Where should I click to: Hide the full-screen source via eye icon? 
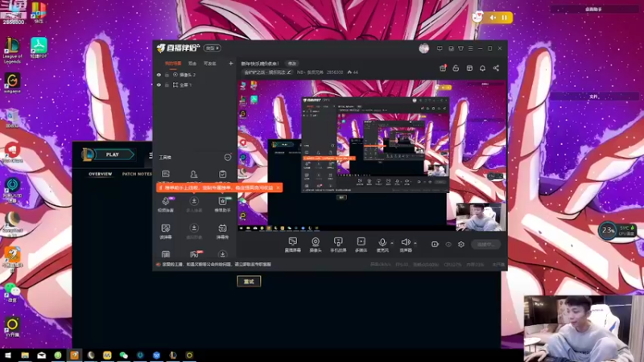[159, 85]
